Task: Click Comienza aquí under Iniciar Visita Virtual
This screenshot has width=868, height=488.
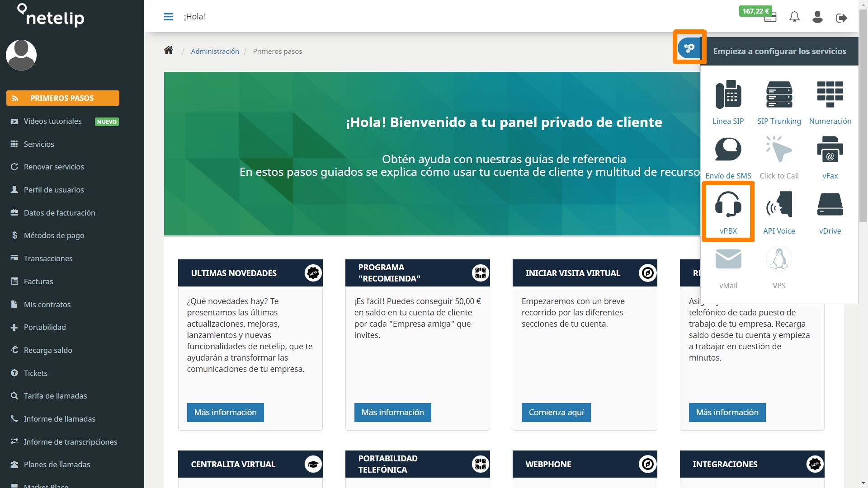Action: (x=556, y=413)
